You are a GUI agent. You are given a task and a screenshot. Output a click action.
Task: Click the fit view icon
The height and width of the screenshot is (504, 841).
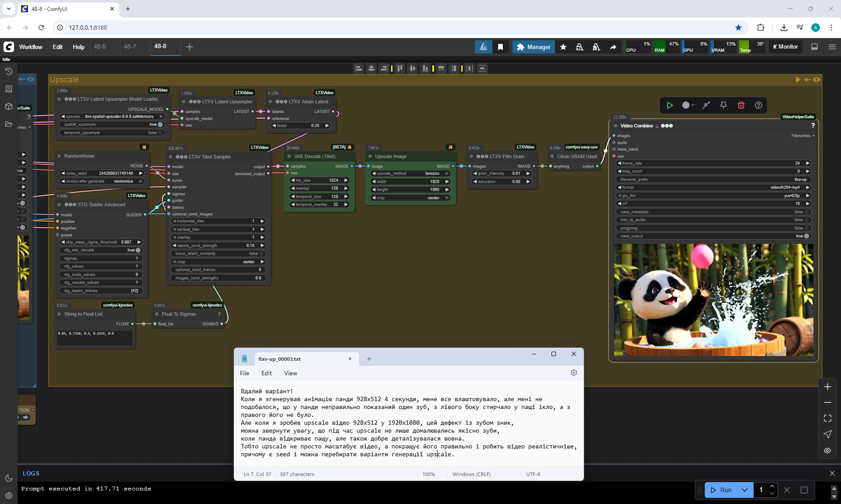pyautogui.click(x=827, y=418)
